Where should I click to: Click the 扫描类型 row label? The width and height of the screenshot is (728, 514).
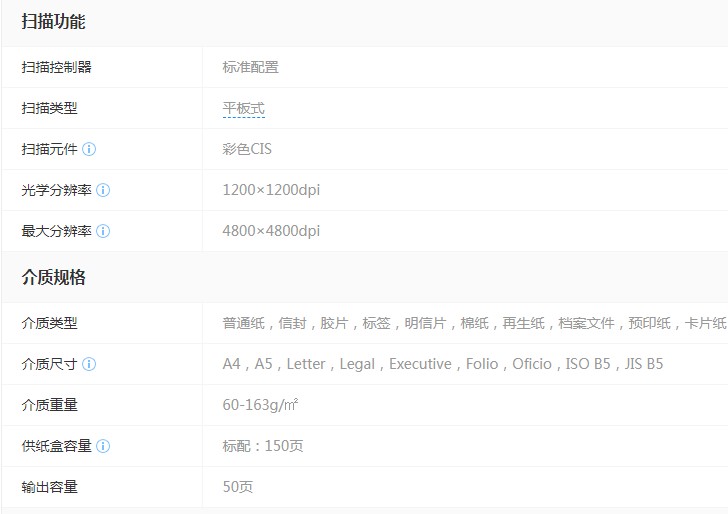(x=49, y=108)
